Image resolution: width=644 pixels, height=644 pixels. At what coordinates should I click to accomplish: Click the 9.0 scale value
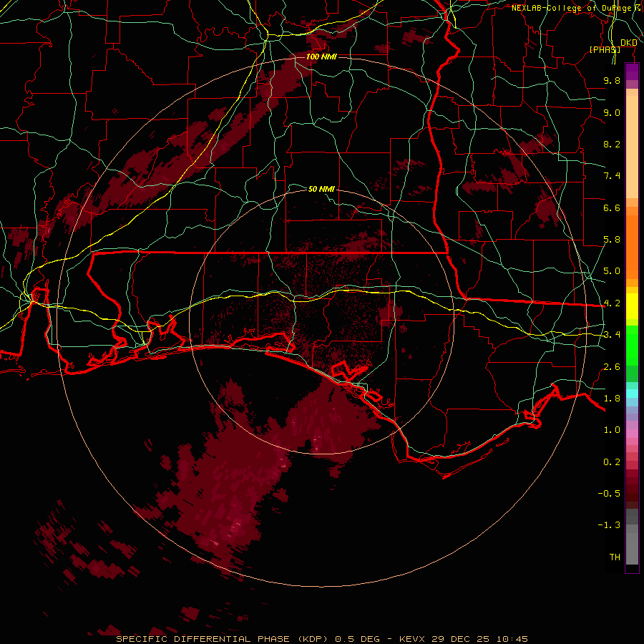(612, 112)
